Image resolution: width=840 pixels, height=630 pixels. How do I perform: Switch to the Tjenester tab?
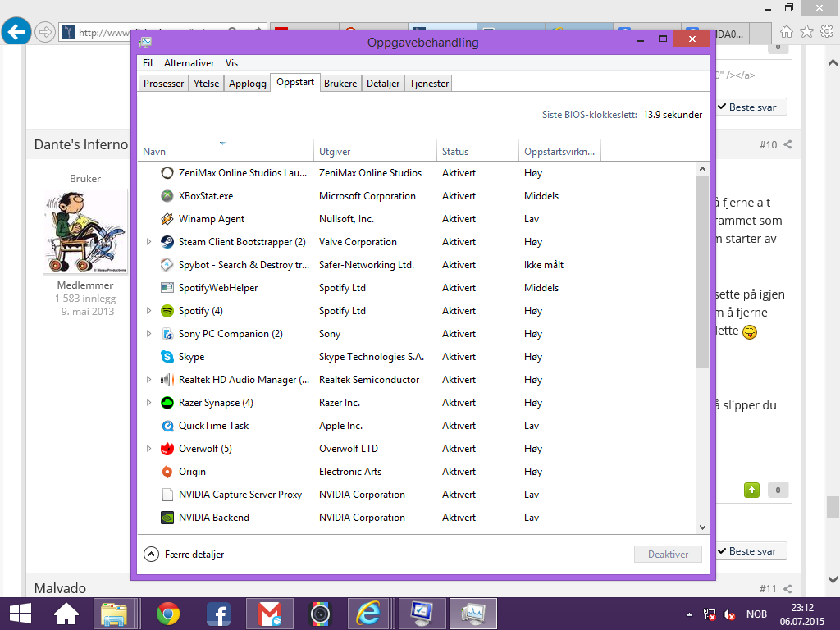coord(429,84)
